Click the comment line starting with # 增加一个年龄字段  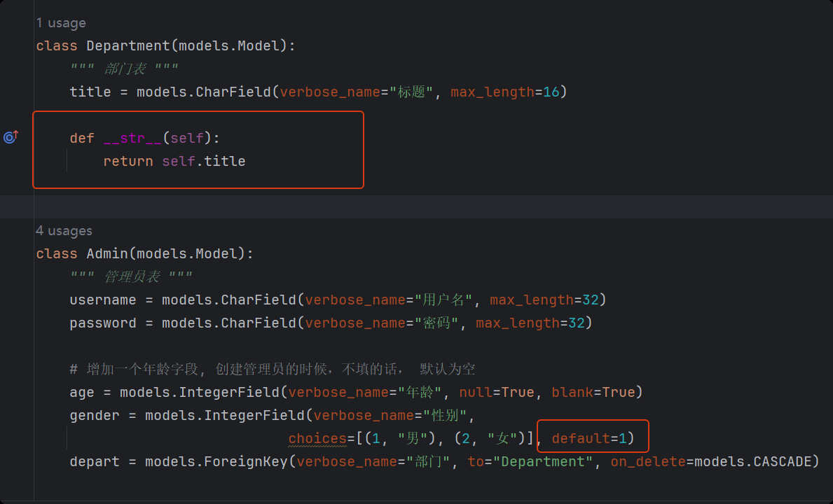coord(273,369)
